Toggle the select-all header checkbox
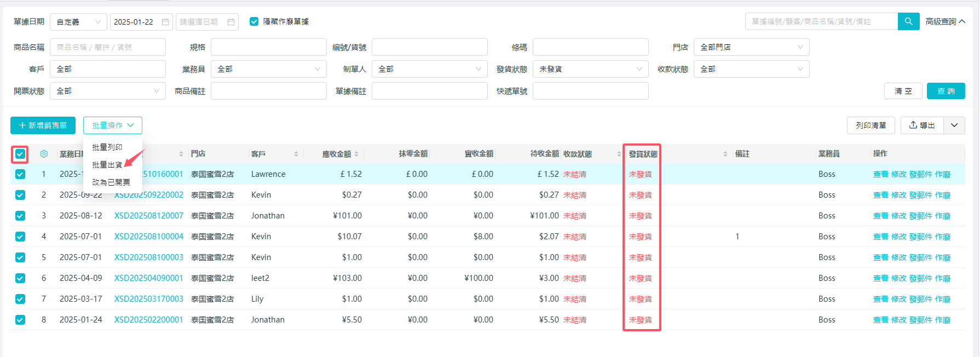The image size is (980, 357). (x=20, y=154)
